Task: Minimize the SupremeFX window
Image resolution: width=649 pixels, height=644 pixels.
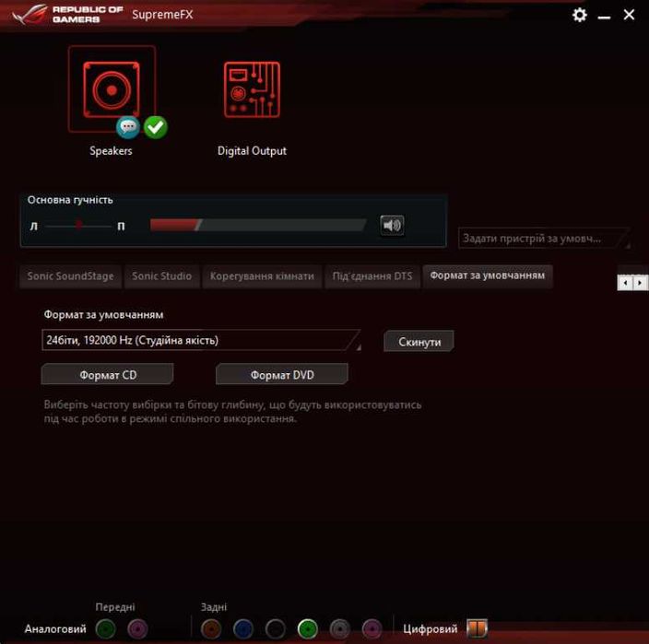Action: click(x=604, y=17)
